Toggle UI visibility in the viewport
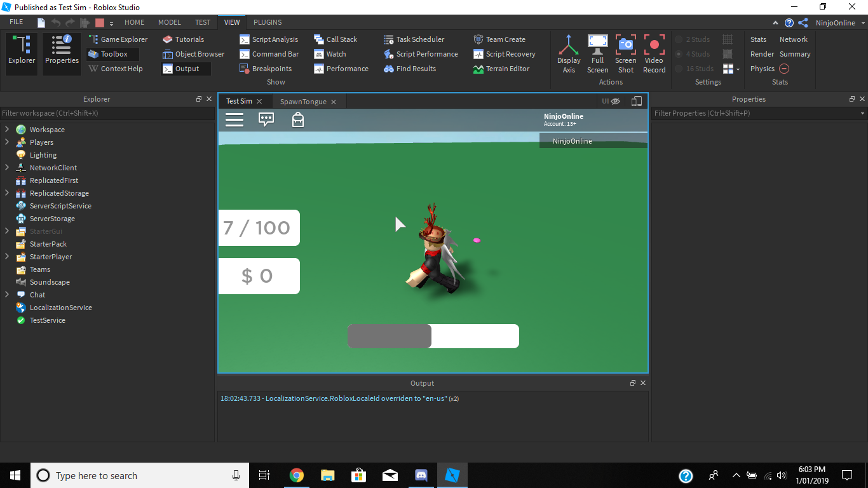868x488 pixels. 609,100
